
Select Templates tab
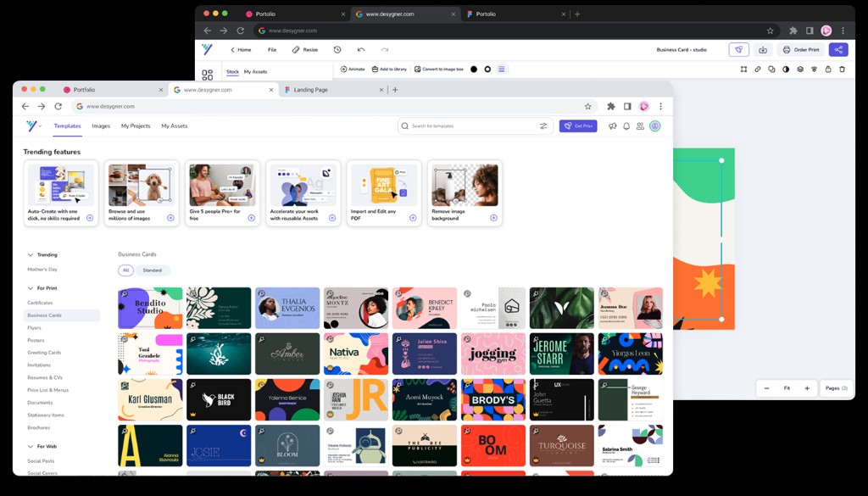[68, 126]
